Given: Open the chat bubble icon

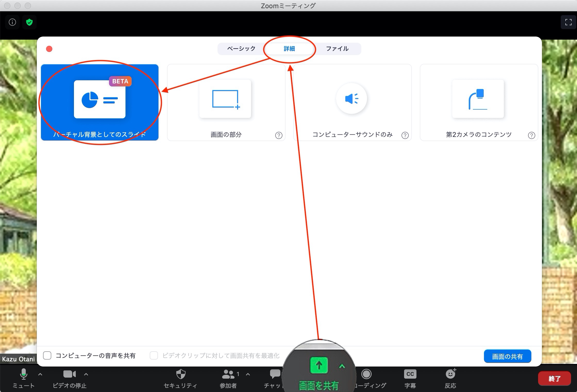Looking at the screenshot, I should 275,374.
